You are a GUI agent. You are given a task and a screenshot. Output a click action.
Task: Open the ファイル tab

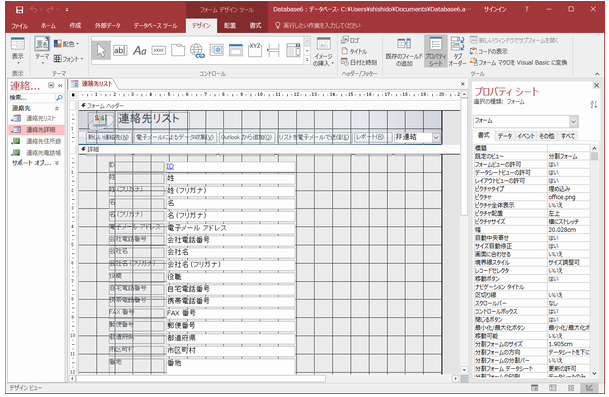coord(19,26)
